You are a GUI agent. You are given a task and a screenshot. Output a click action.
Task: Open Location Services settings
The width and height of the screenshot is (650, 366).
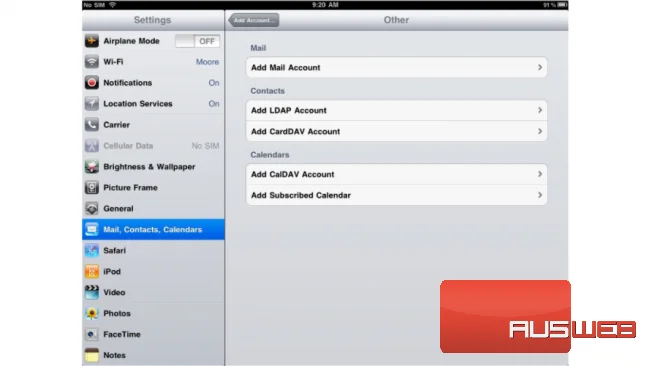click(x=153, y=104)
